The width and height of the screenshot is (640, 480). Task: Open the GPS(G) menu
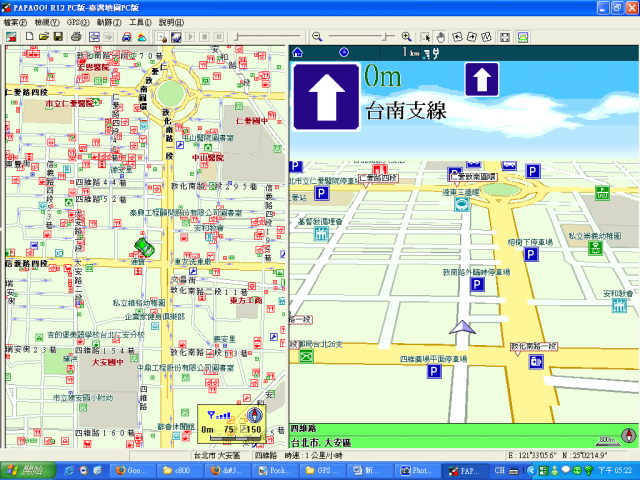tap(78, 22)
